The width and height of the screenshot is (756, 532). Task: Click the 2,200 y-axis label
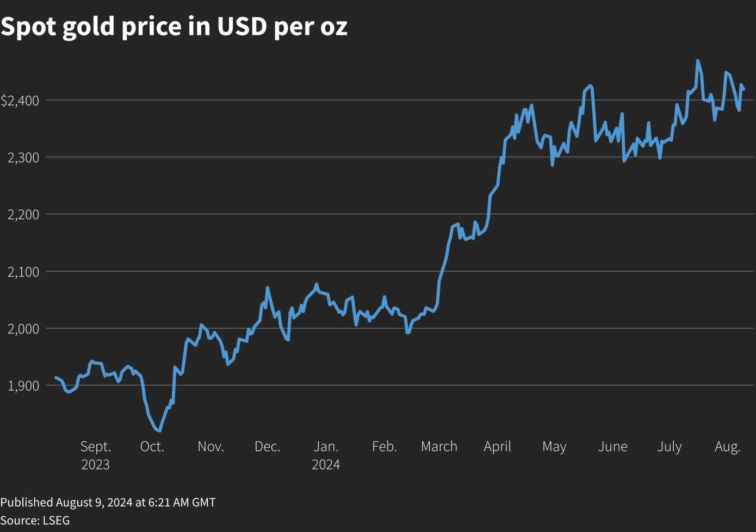point(23,215)
